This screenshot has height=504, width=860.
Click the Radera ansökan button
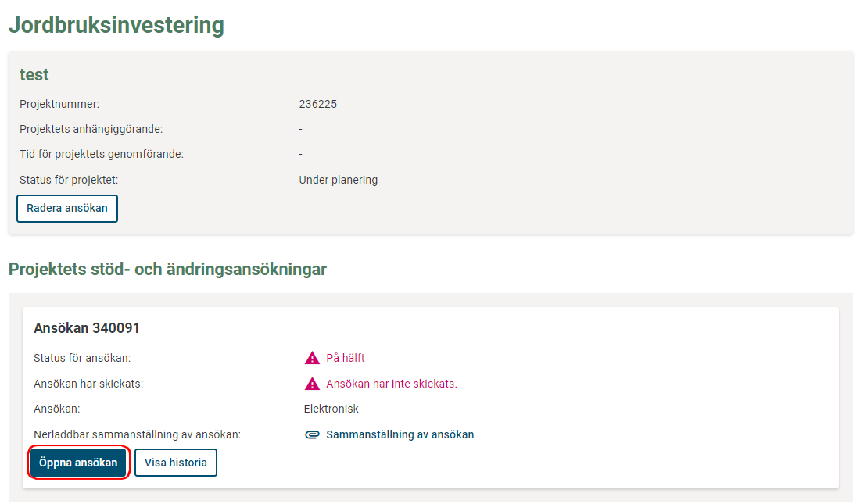pyautogui.click(x=67, y=209)
